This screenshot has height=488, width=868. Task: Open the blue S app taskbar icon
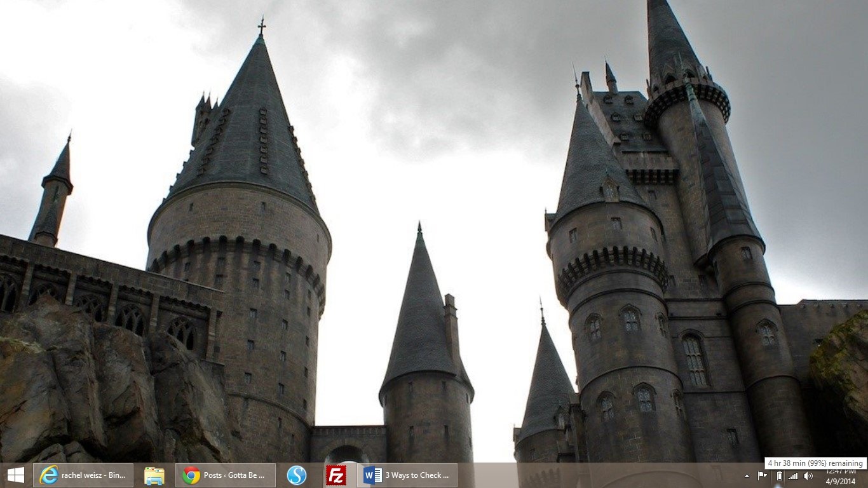click(297, 475)
